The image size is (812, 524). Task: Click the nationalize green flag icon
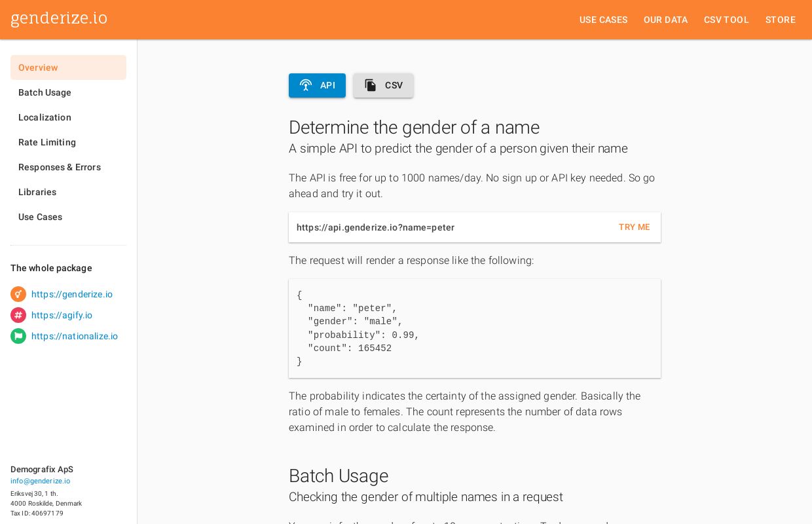[18, 336]
